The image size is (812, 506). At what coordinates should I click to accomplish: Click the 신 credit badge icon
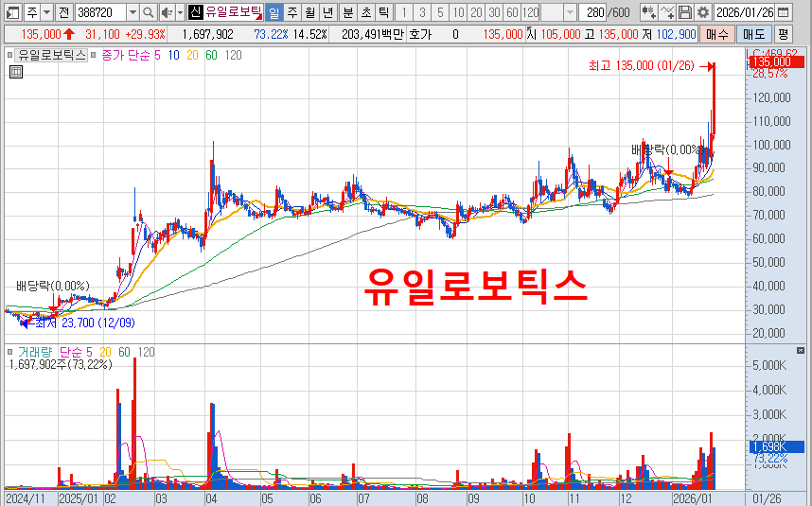pos(195,12)
